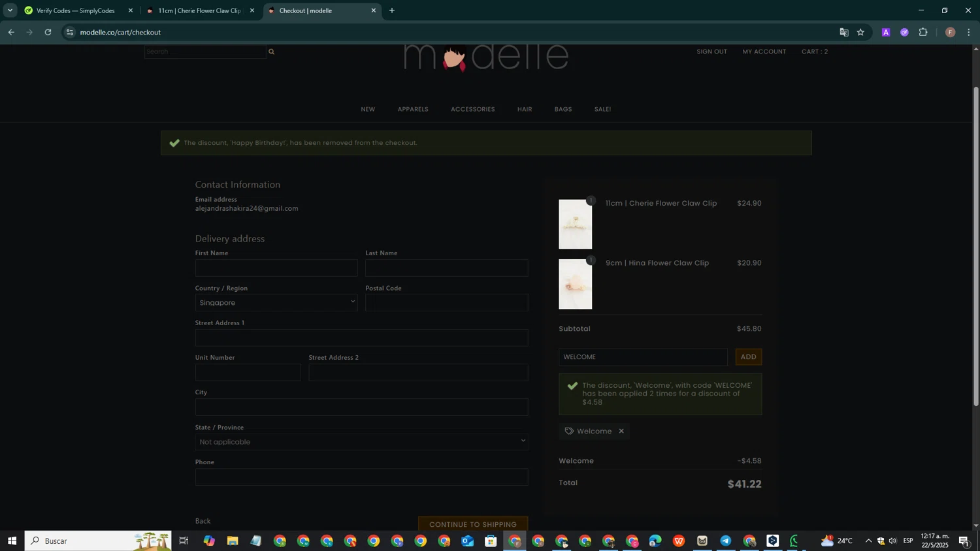Open the volume control in system tray
The image size is (980, 551).
tap(893, 541)
